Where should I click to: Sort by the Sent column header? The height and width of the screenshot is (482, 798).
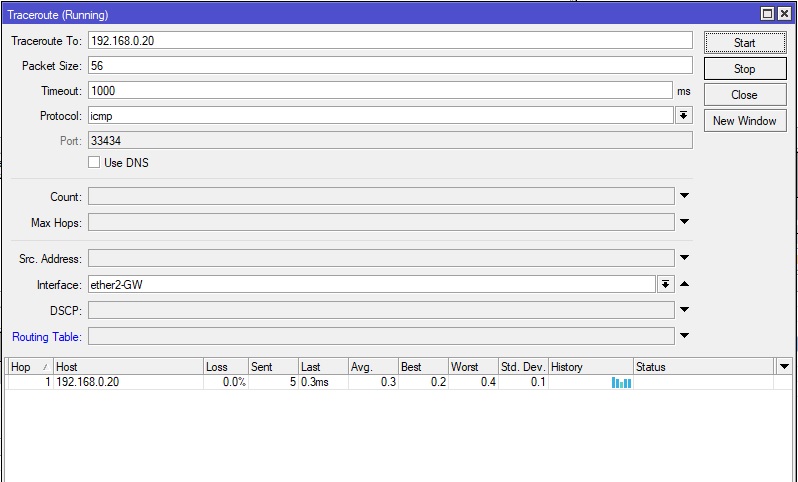point(273,366)
